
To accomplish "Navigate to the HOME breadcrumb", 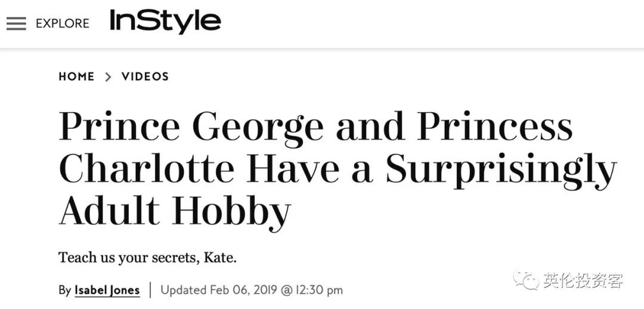I will (x=76, y=76).
